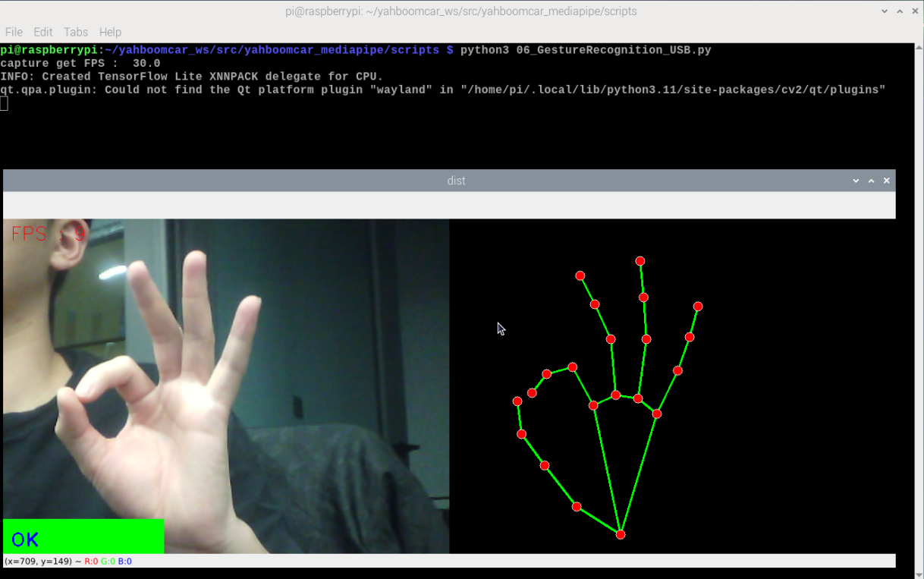Click the R:0 value in status bar

[x=91, y=562]
